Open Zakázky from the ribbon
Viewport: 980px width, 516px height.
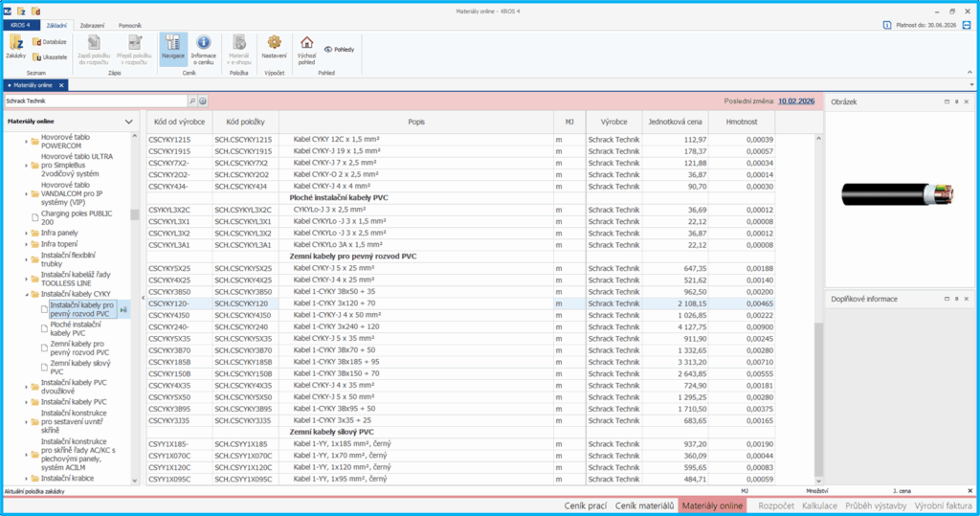pos(16,47)
